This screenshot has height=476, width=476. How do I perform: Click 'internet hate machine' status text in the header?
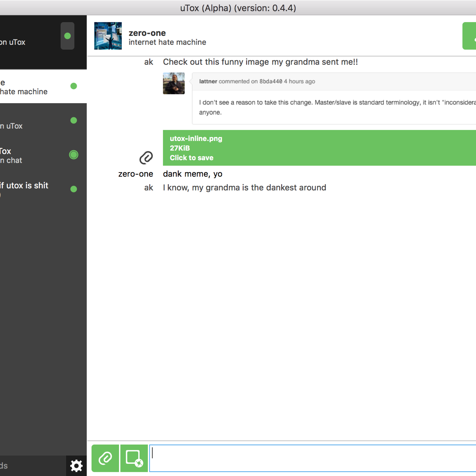click(x=167, y=42)
